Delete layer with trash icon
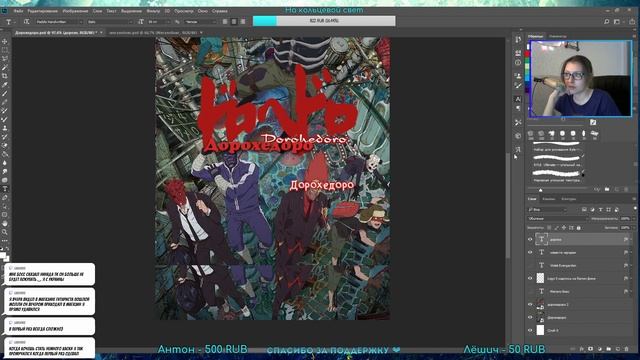Screen dimensions: 640x360 [x=627, y=349]
